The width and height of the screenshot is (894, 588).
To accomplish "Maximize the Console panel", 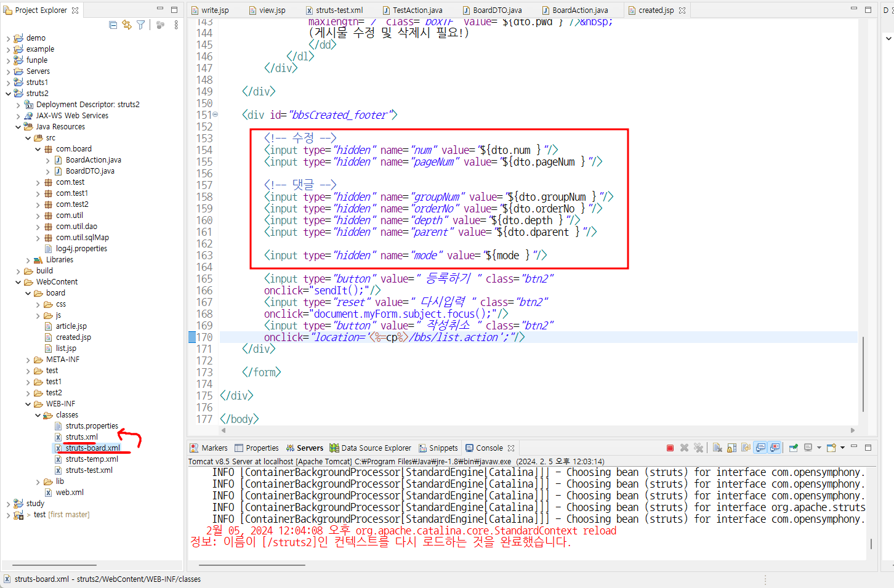I will pos(868,448).
